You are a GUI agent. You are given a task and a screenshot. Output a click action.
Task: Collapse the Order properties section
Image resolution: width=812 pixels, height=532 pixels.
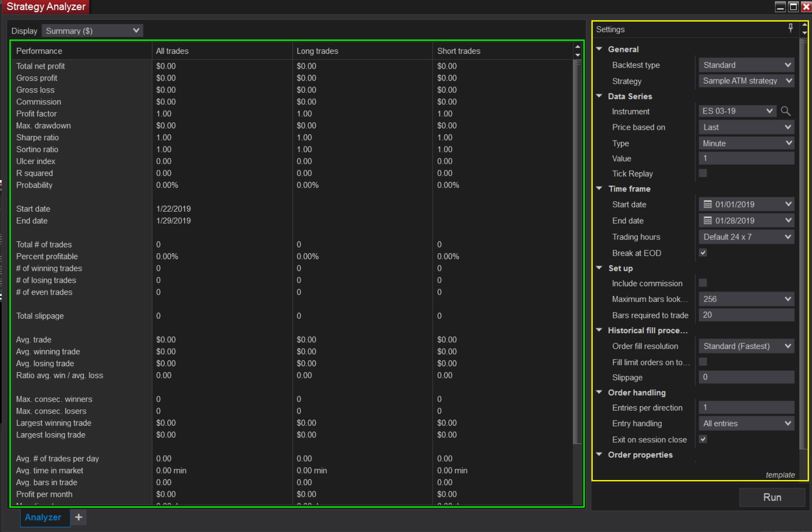[599, 454]
